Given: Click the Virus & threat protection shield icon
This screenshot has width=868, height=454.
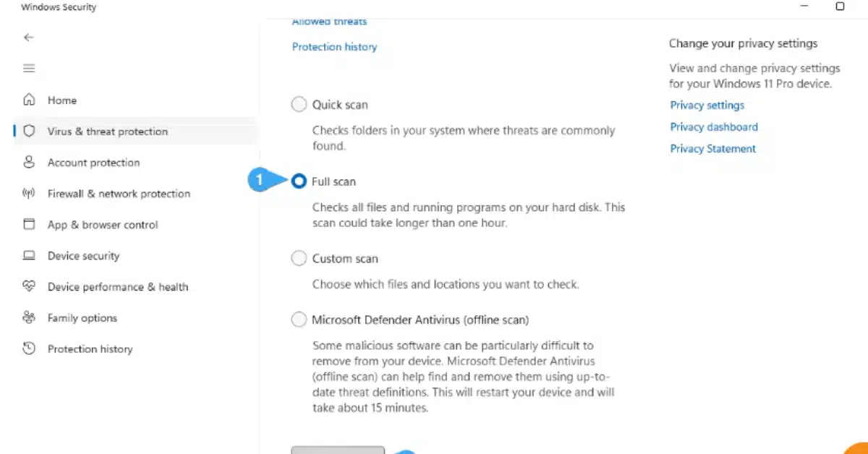Looking at the screenshot, I should pyautogui.click(x=29, y=131).
